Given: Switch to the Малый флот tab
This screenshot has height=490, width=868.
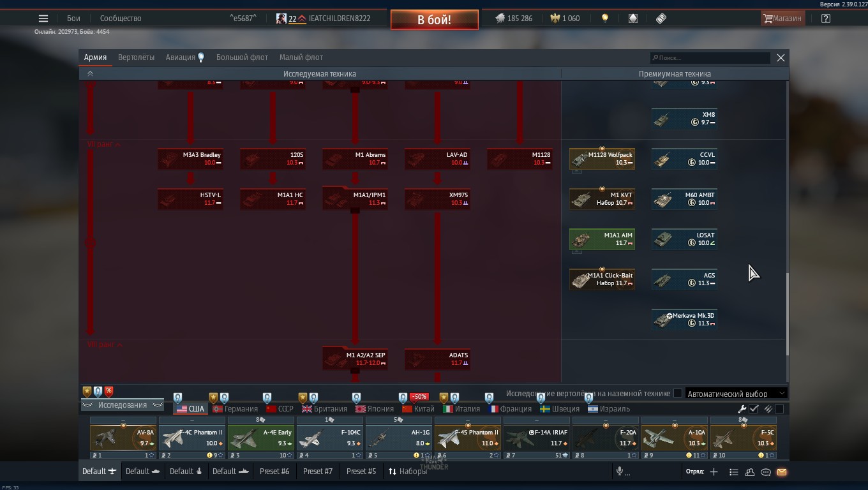Looking at the screenshot, I should click(x=301, y=57).
